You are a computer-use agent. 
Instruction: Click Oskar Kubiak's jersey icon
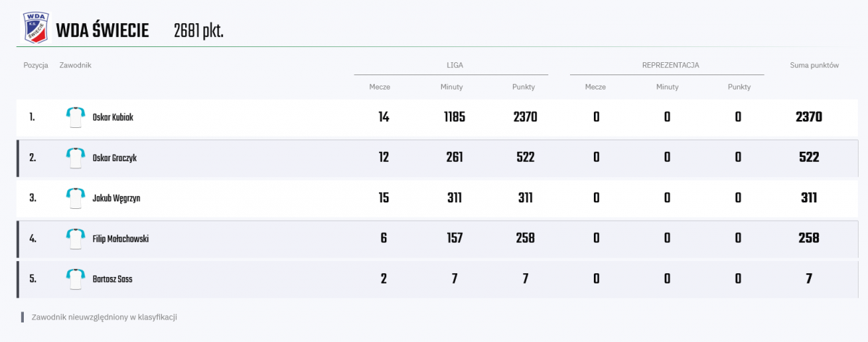coord(75,117)
